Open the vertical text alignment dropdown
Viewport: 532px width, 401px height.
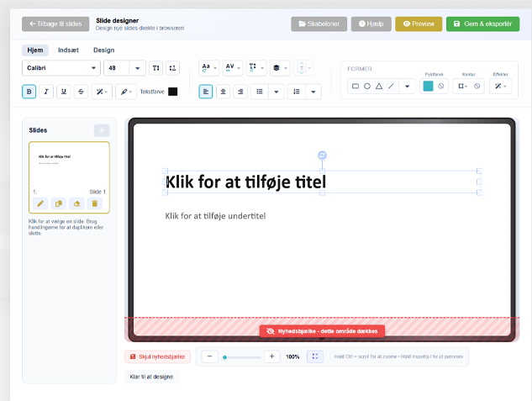coord(303,68)
